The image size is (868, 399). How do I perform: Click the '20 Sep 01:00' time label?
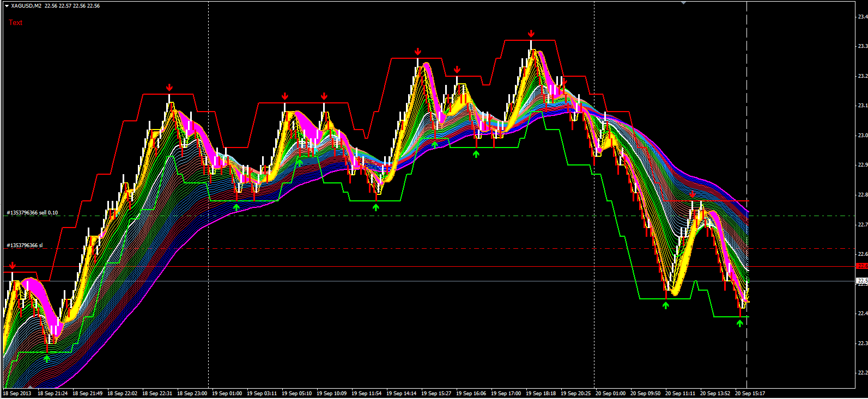tap(611, 393)
